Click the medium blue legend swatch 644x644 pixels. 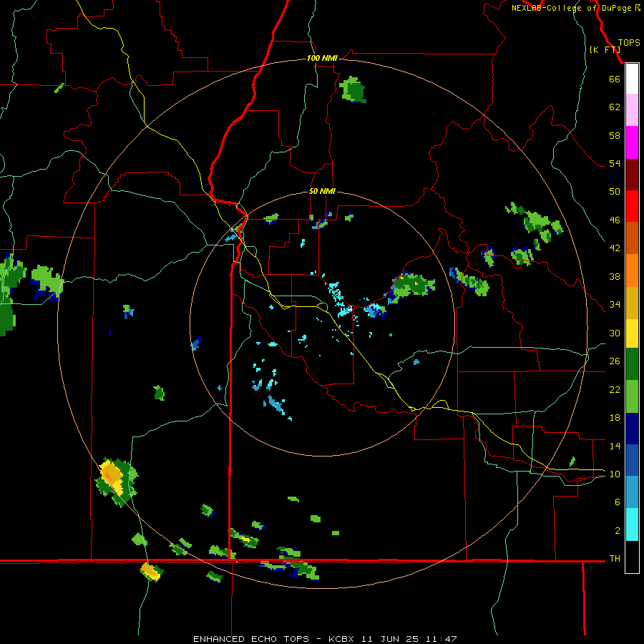[x=632, y=460]
